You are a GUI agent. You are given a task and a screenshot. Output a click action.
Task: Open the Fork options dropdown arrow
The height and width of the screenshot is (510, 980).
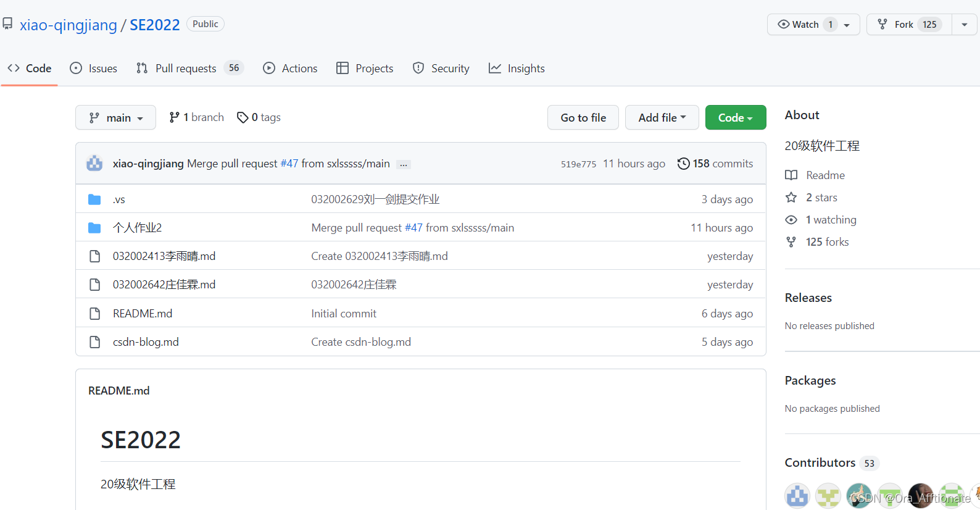965,25
